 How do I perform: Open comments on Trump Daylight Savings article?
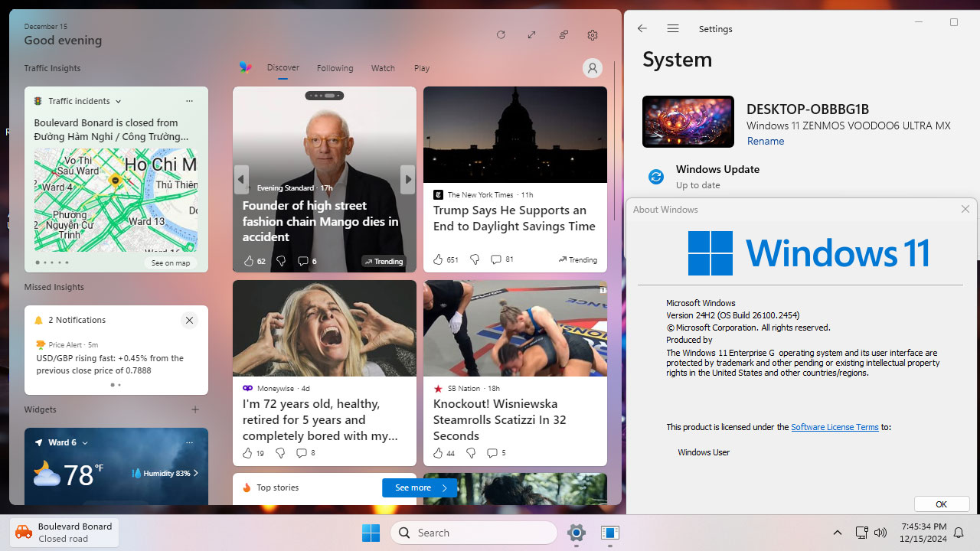(496, 259)
